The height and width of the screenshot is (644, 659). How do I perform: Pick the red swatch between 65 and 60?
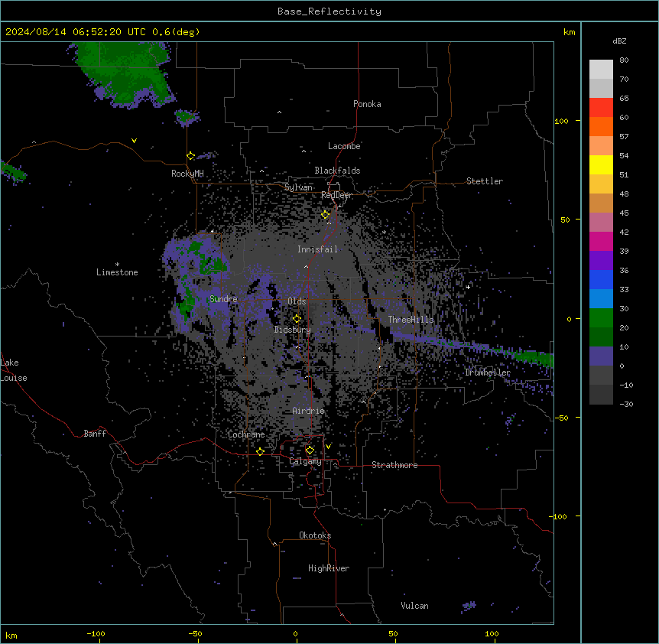pos(601,108)
